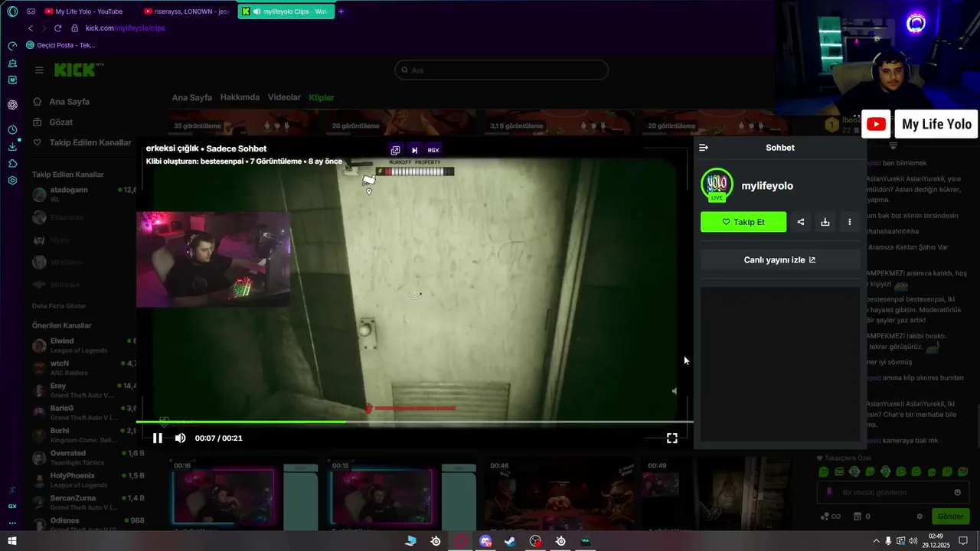This screenshot has width=980, height=551.
Task: Open Downloads icon in Opera sidebar
Action: pyautogui.click(x=12, y=147)
